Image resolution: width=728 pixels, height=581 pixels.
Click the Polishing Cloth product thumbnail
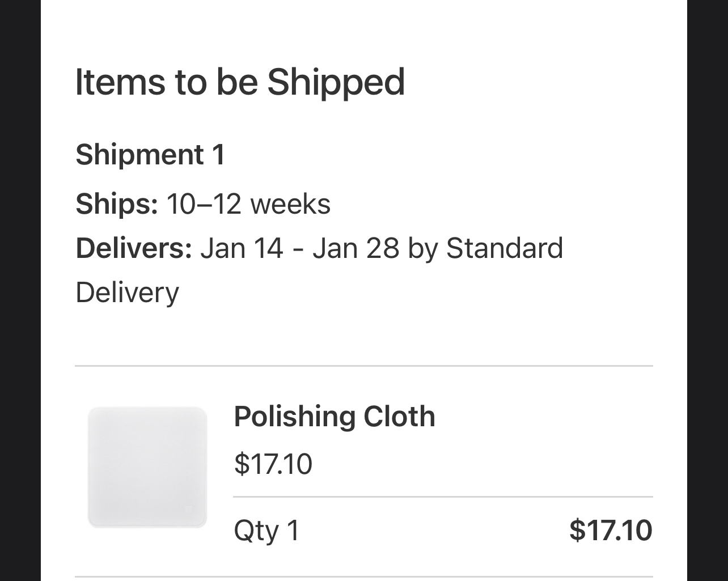147,467
